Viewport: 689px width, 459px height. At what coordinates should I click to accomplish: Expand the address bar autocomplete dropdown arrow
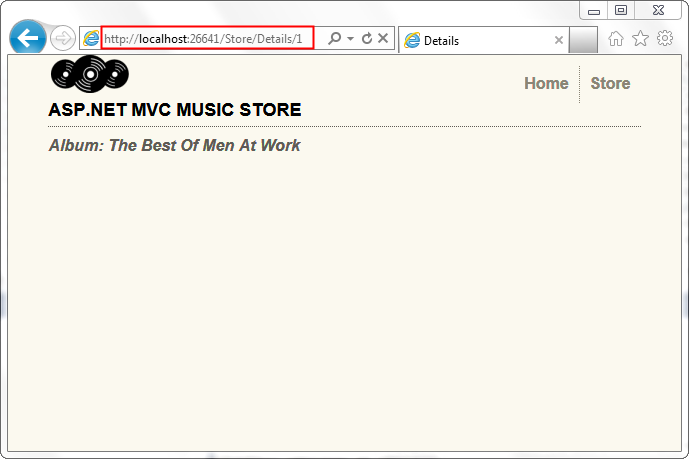pyautogui.click(x=350, y=39)
